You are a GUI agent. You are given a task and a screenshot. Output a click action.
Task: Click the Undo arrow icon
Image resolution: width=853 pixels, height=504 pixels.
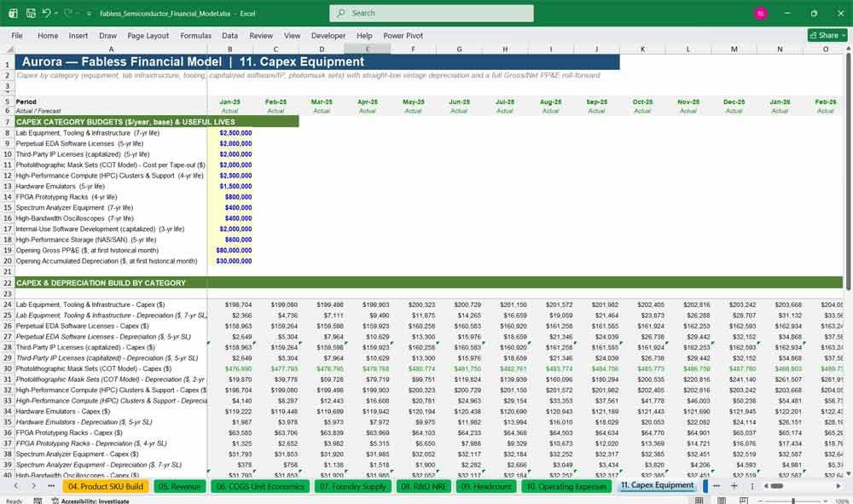46,13
